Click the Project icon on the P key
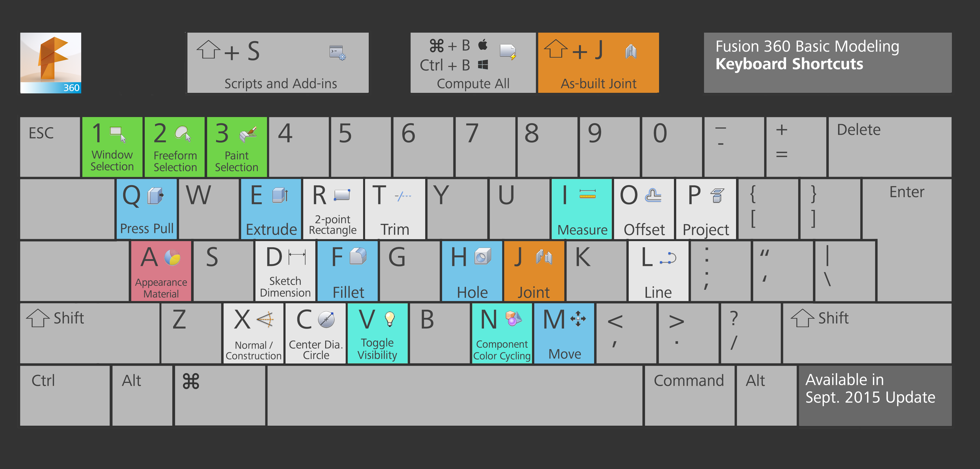The image size is (980, 469). pos(717,196)
